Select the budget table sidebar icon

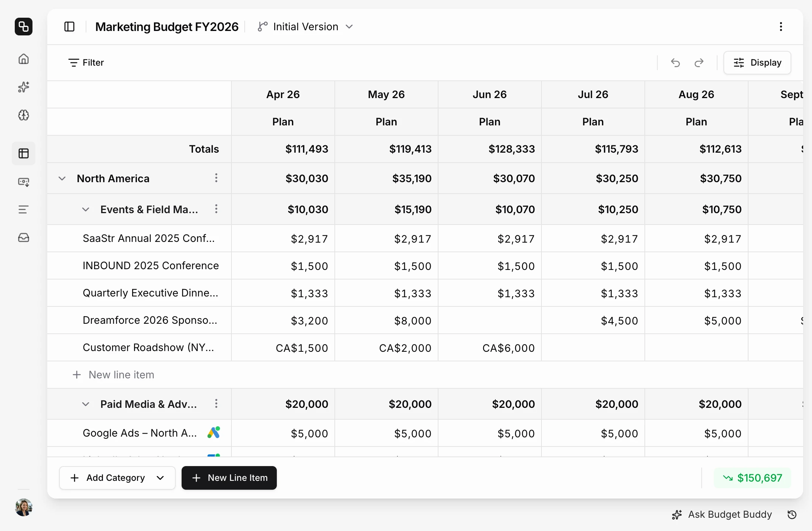tap(24, 153)
